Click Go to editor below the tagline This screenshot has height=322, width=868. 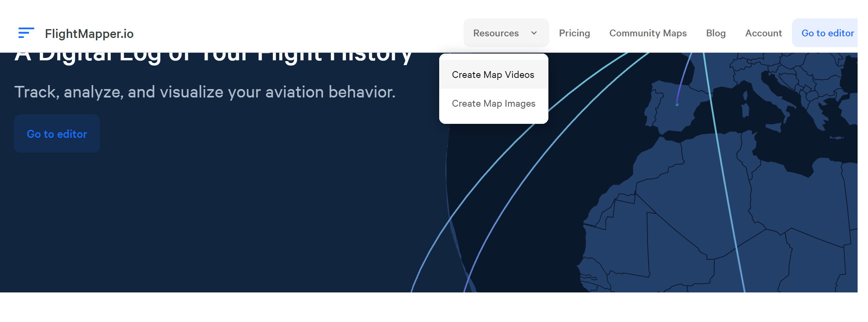pos(57,134)
